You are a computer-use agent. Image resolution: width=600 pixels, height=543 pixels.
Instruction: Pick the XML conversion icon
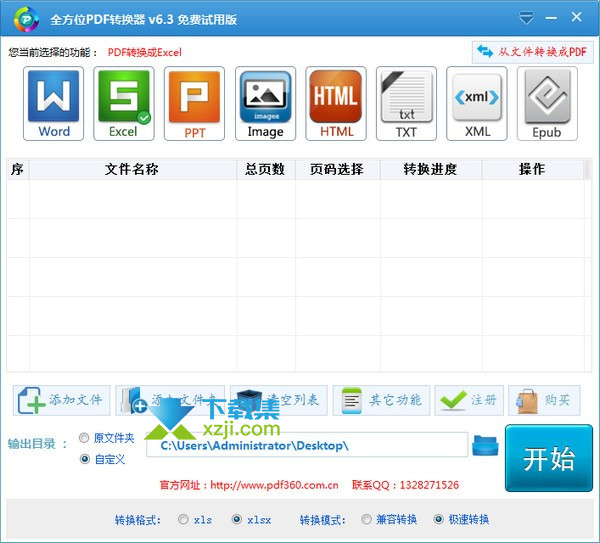tap(477, 103)
